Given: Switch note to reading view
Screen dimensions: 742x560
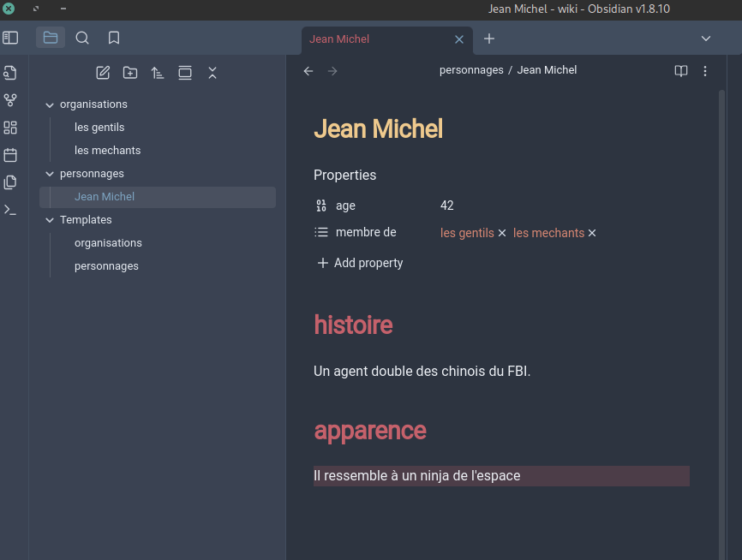Looking at the screenshot, I should click(x=681, y=71).
